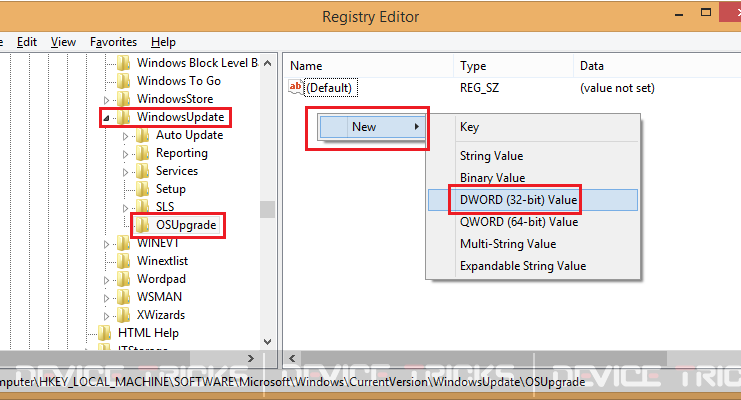The width and height of the screenshot is (741, 400).
Task: Select the WindowsUpdate key
Action: click(x=181, y=117)
